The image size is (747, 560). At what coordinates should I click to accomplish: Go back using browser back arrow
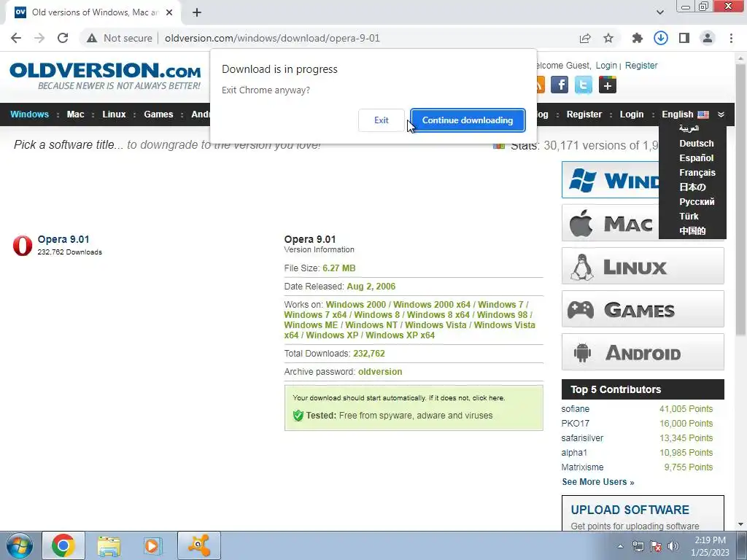click(16, 38)
